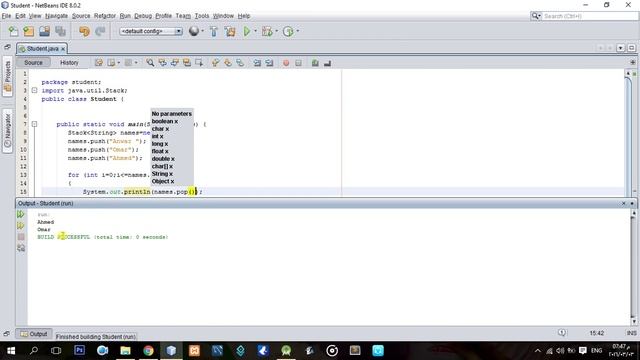Open the Navigate menu

pos(56,16)
